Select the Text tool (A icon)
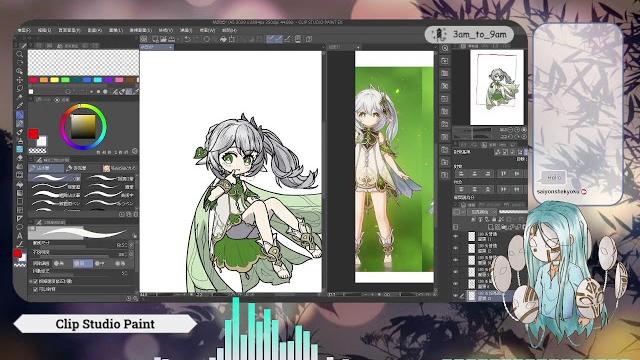This screenshot has width=640, height=360. (20, 236)
